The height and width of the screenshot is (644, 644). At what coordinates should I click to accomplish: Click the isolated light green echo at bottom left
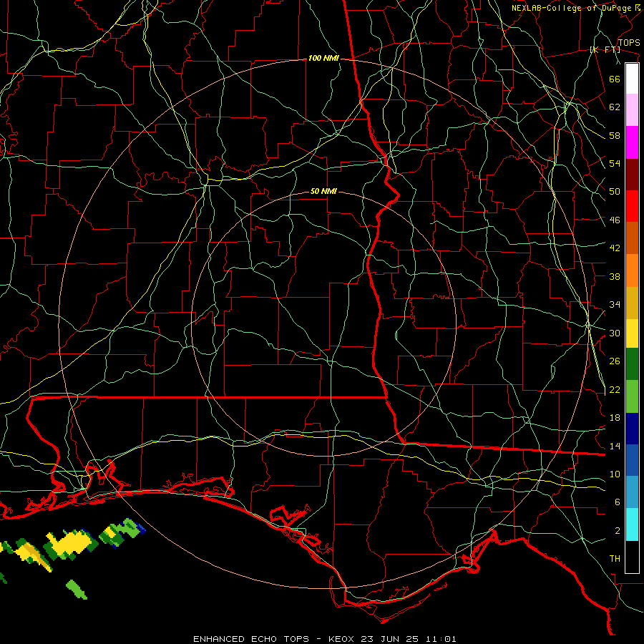[77, 589]
